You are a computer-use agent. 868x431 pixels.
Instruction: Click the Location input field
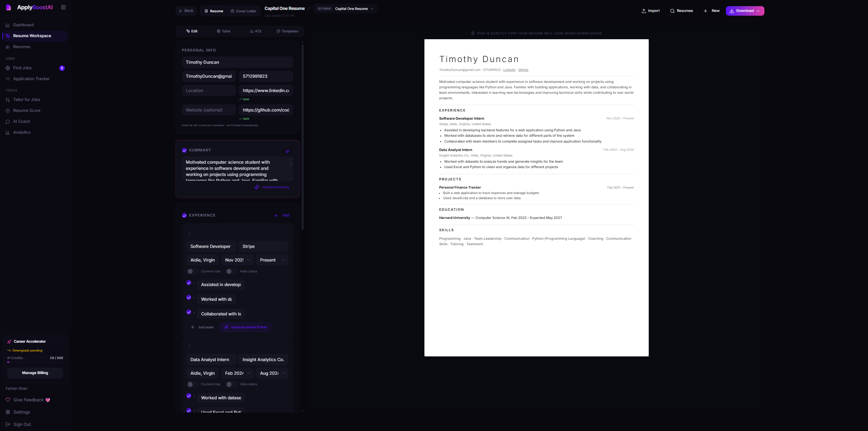[x=209, y=91]
